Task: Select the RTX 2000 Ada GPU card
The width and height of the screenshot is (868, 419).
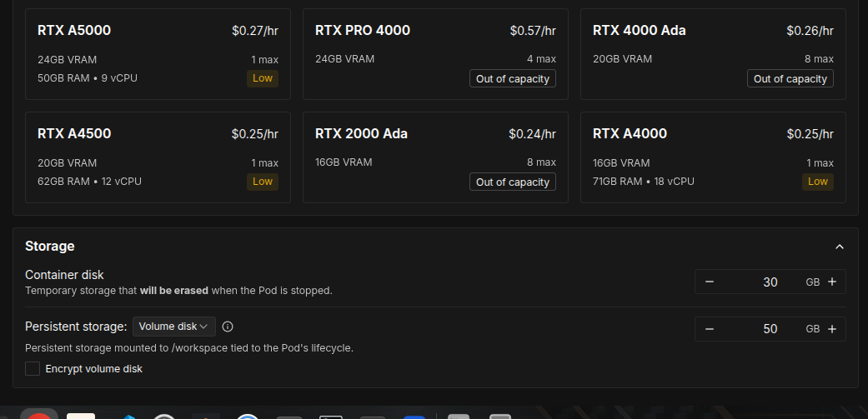Action: (x=435, y=157)
